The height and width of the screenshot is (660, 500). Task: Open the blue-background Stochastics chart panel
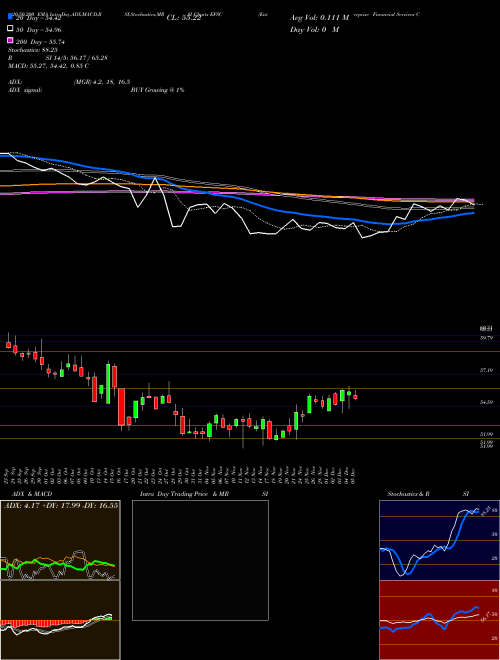tap(439, 540)
